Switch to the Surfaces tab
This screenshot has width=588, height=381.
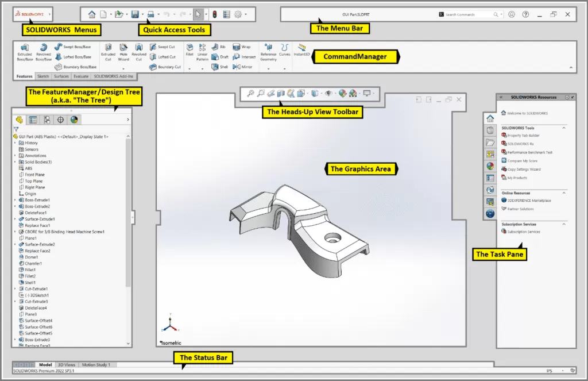pos(61,76)
